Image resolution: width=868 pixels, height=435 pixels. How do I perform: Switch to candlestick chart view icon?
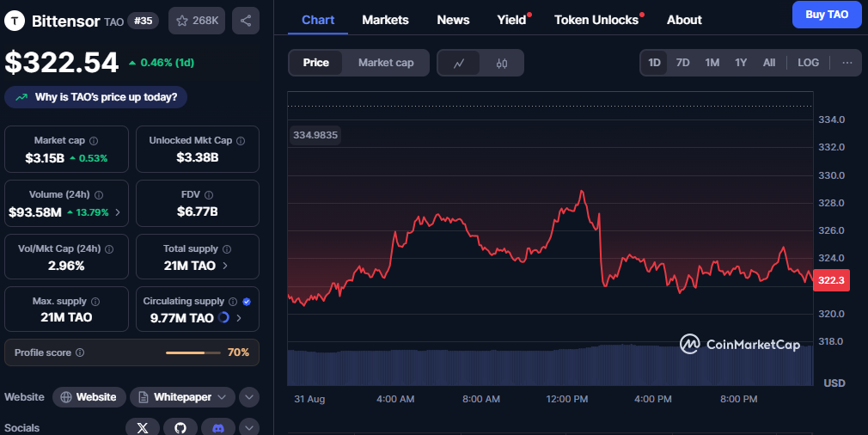click(502, 63)
